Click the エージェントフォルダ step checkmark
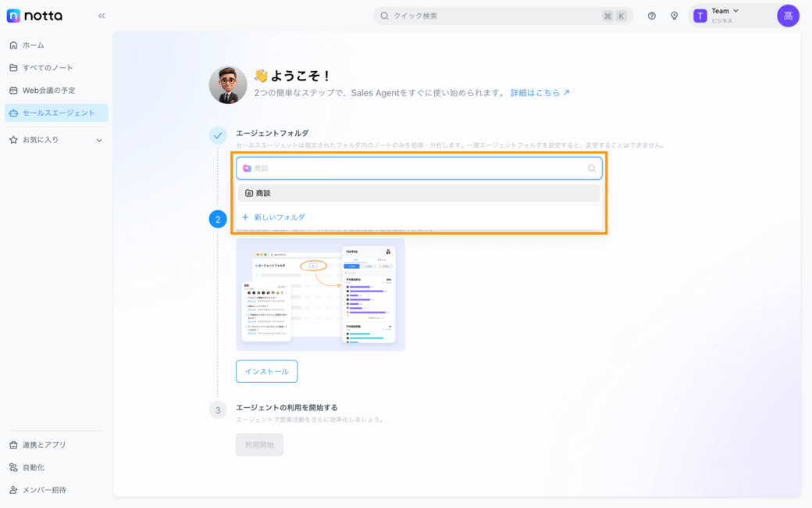Viewport: 812px width, 508px height. [x=218, y=136]
